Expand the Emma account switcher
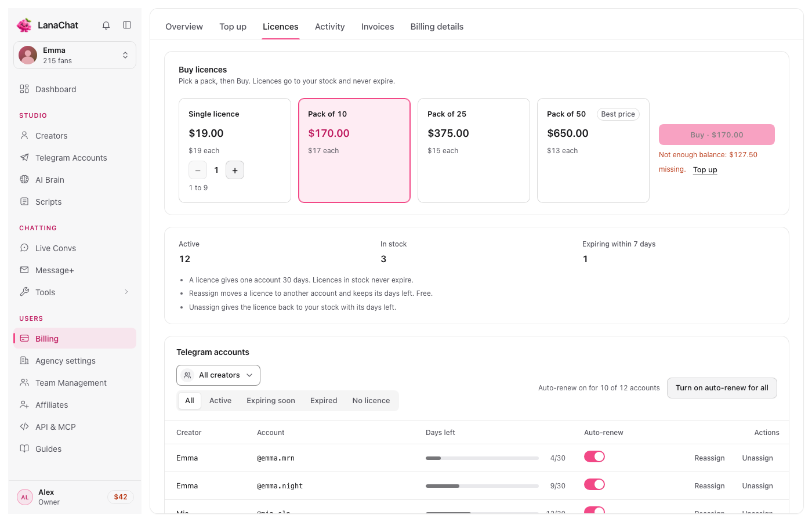 [75, 55]
